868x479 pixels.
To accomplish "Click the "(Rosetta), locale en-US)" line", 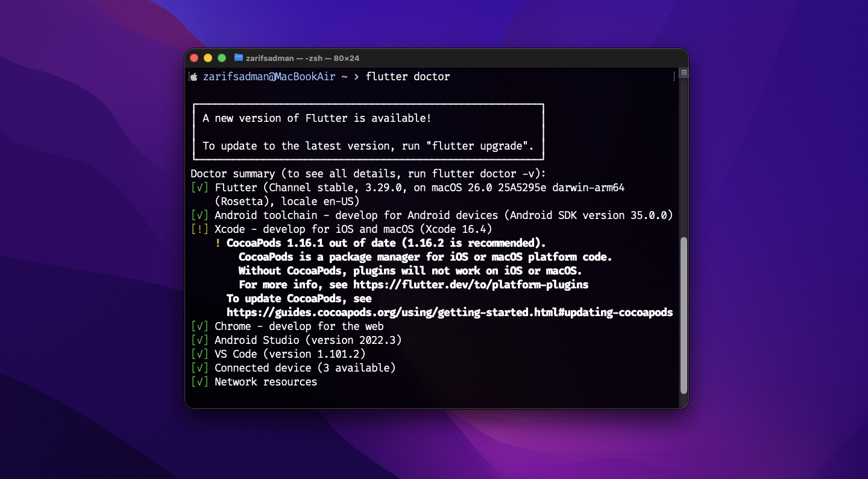I will [x=287, y=201].
